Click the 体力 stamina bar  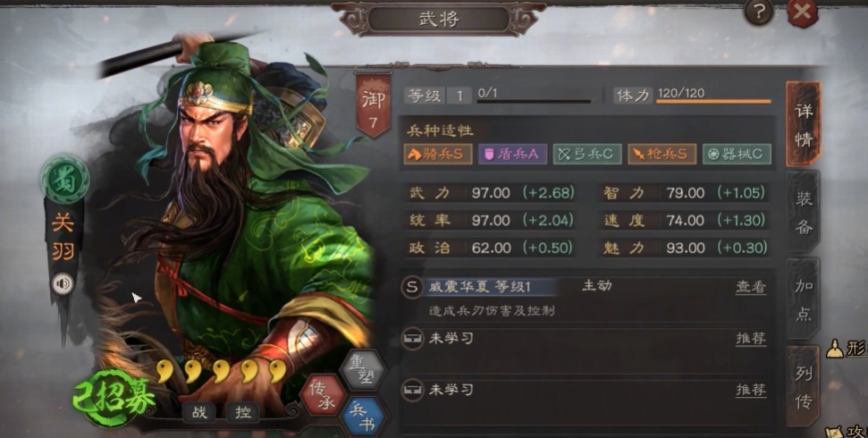(x=713, y=101)
